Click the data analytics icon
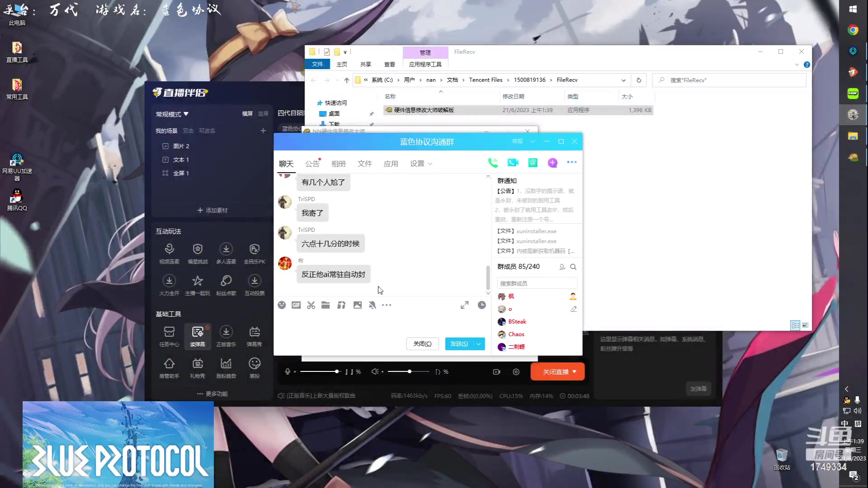Screen dimensions: 868x488 point(226,363)
